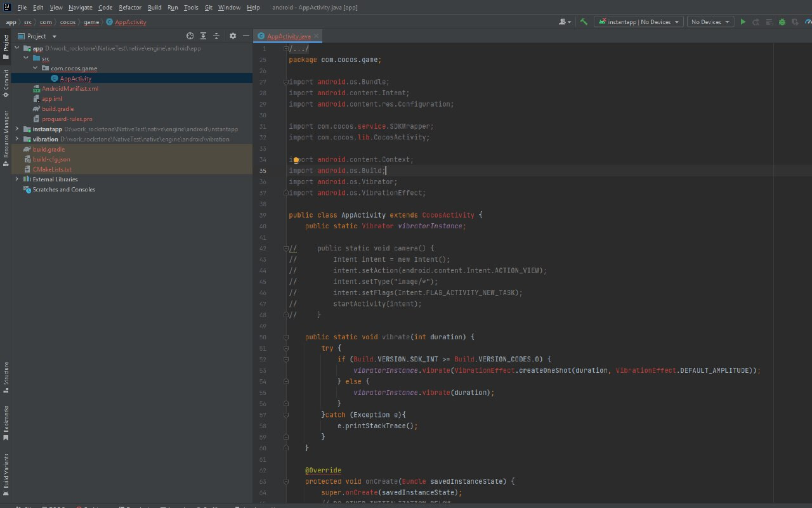This screenshot has height=508, width=812.
Task: Toggle the Structure tool window
Action: [x=6, y=377]
